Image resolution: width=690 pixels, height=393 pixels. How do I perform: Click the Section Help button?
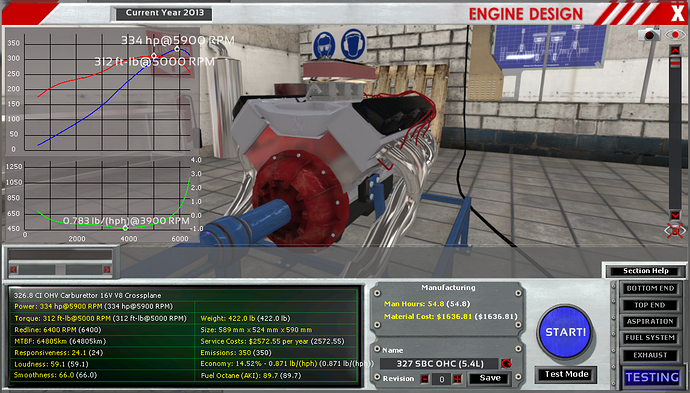646,271
